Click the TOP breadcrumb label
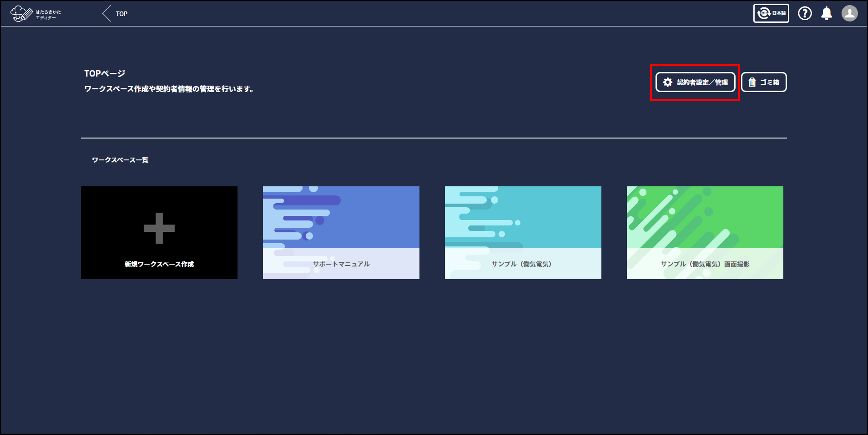 tap(122, 14)
